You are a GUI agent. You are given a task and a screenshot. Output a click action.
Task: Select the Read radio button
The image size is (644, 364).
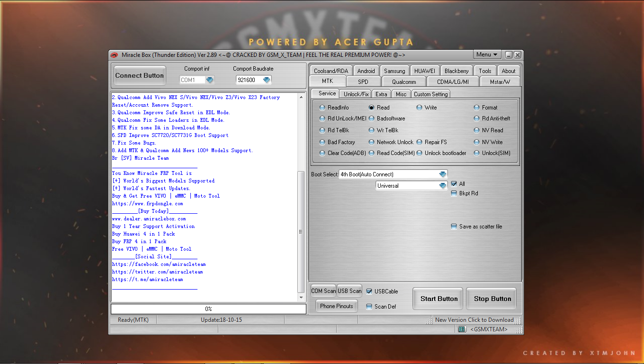[x=372, y=108]
